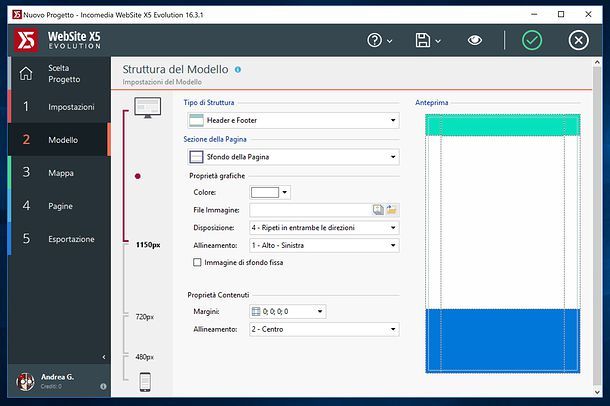Click the Colore swatch
The width and height of the screenshot is (610, 406).
265,192
